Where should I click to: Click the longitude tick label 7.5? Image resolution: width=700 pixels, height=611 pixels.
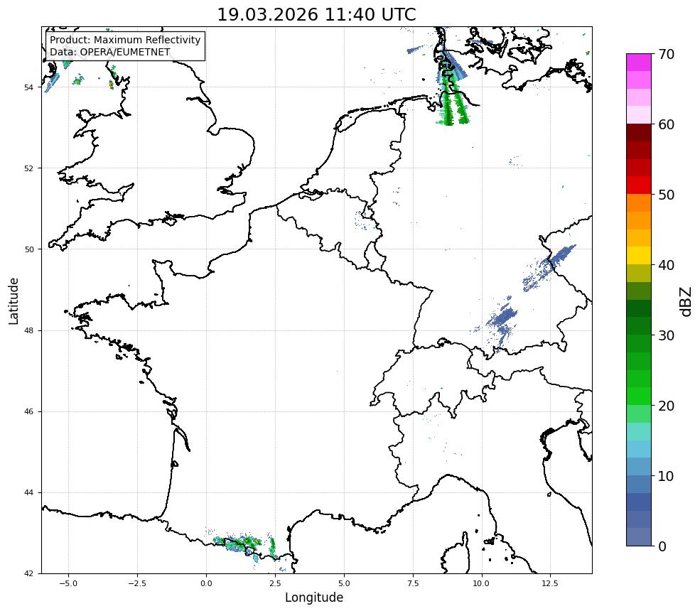point(412,583)
